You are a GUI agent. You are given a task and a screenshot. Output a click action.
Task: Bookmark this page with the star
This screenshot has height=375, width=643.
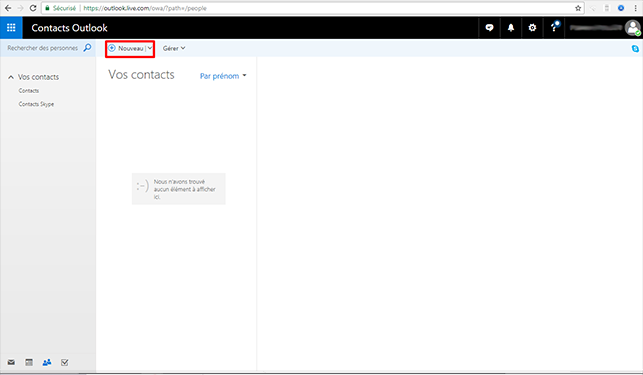point(578,8)
